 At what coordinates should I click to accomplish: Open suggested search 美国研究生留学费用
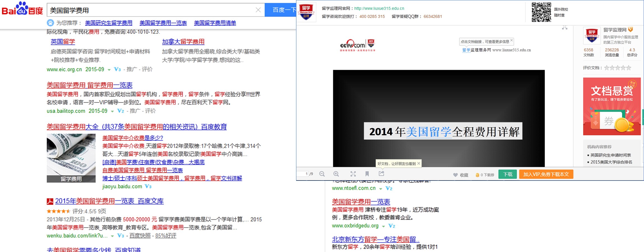(108, 23)
